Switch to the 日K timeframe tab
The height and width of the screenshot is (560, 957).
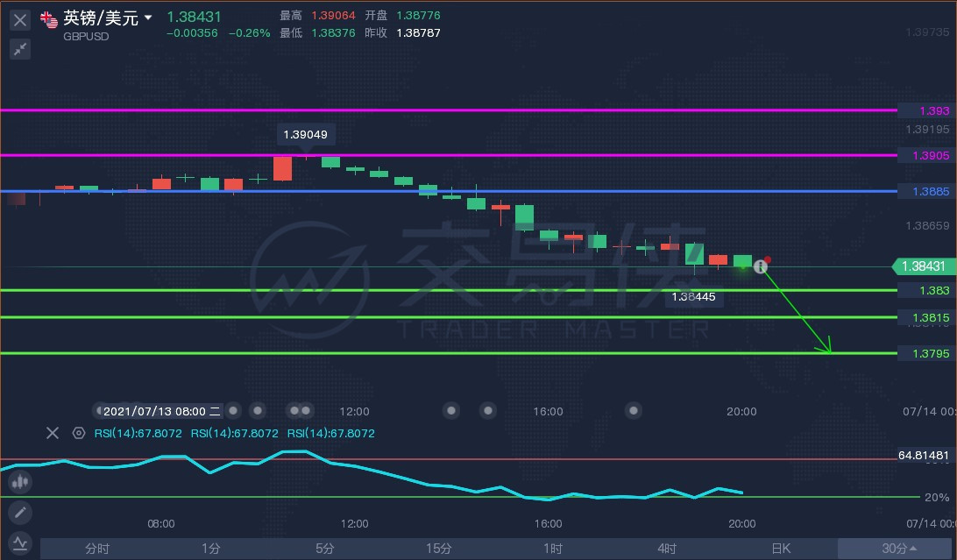click(781, 549)
